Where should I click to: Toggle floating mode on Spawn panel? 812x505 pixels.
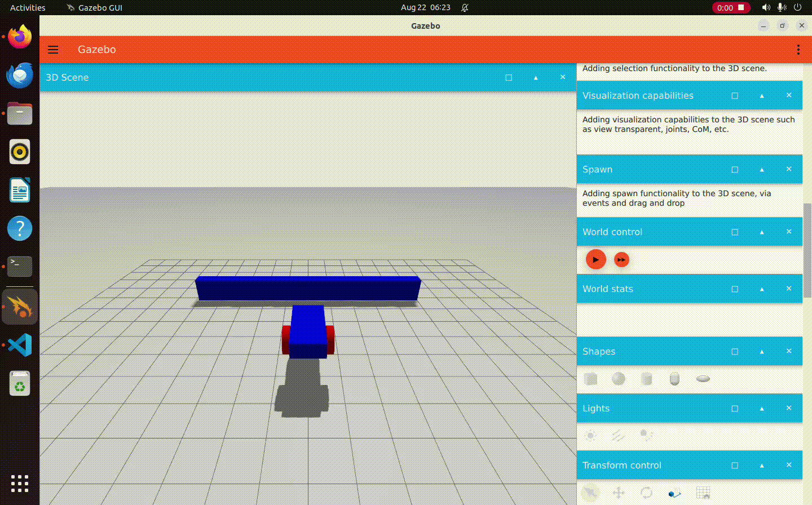tap(735, 170)
